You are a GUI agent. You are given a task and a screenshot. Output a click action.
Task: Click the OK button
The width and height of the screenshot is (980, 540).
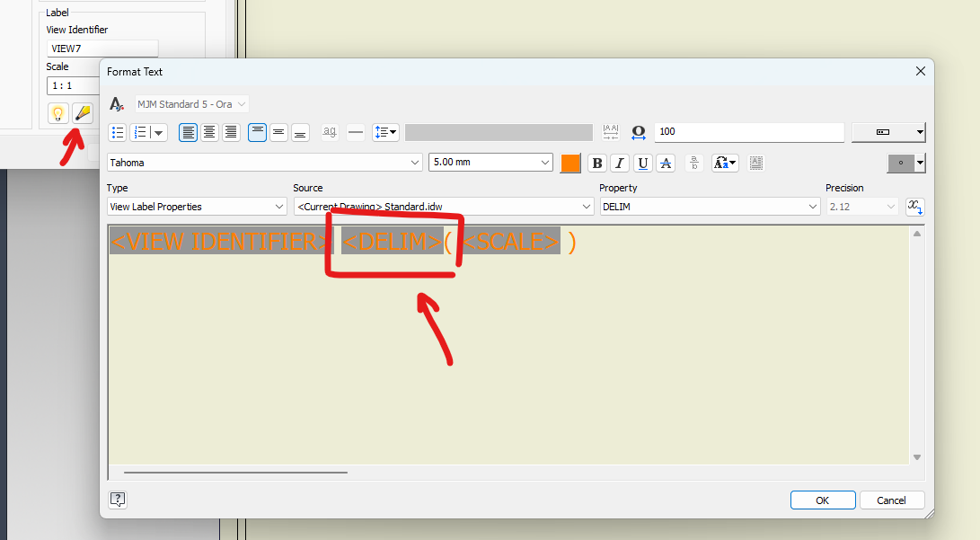[x=822, y=500]
